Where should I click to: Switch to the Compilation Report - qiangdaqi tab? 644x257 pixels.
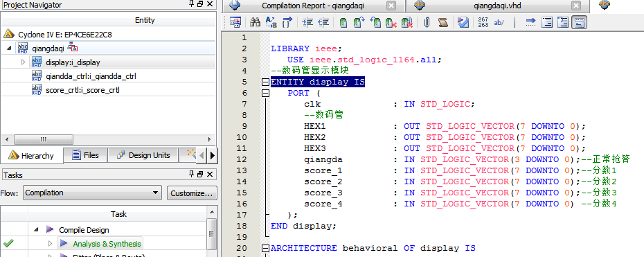pyautogui.click(x=312, y=6)
